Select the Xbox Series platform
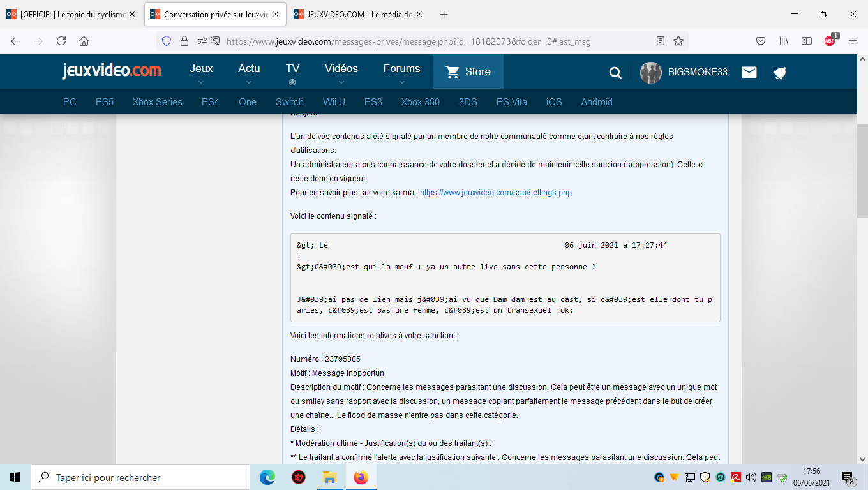Screen dimensions: 868x490 coord(158,102)
